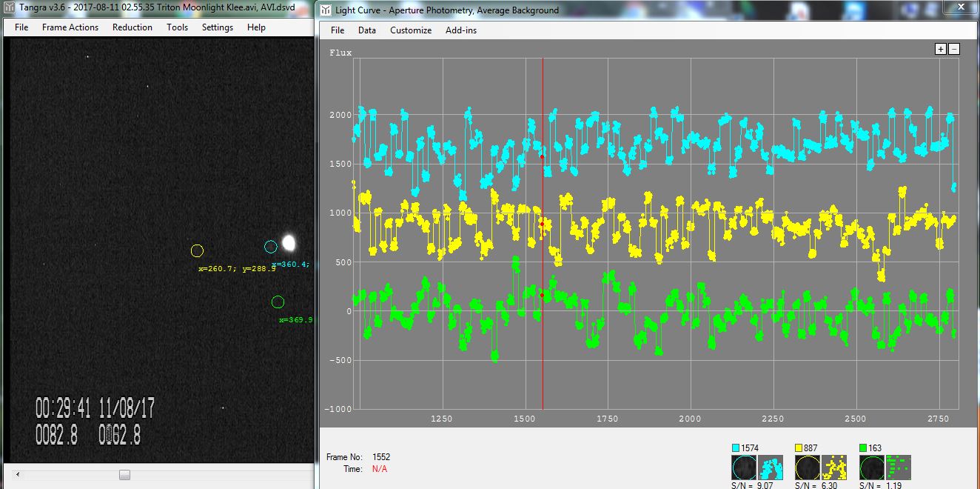The width and height of the screenshot is (980, 489).
Task: Click the green color swatch beside 163
Action: click(864, 448)
